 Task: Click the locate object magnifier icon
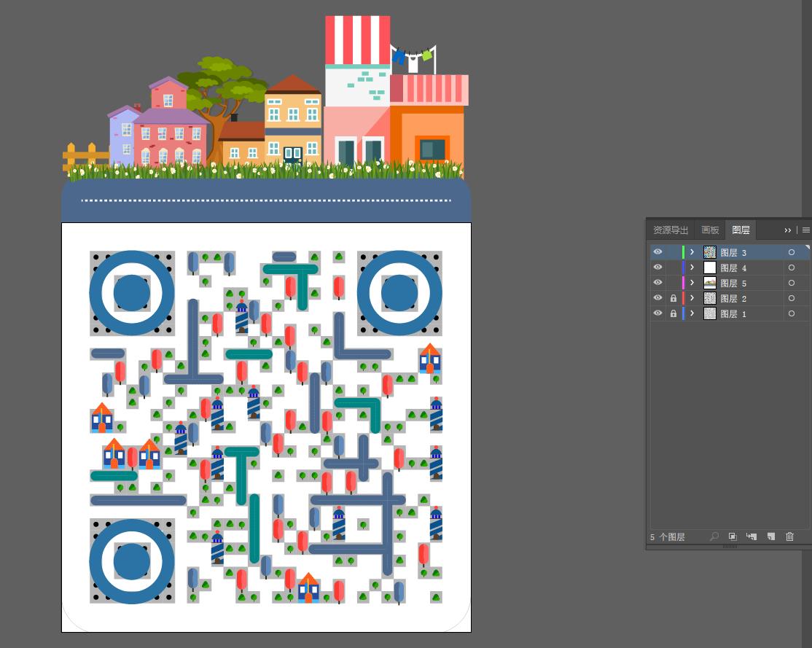[x=714, y=536]
